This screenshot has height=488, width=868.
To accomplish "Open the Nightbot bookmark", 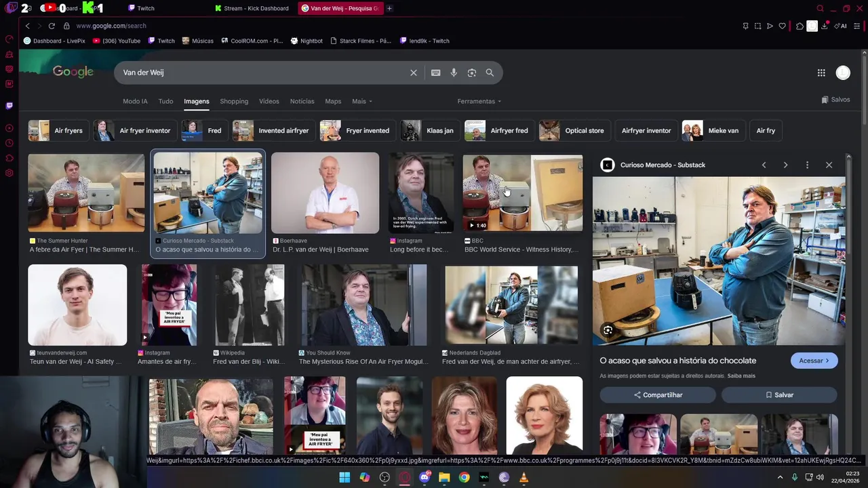I will point(307,41).
